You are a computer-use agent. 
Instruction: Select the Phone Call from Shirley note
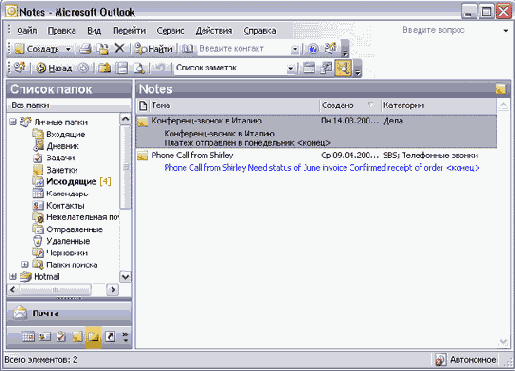(x=316, y=162)
